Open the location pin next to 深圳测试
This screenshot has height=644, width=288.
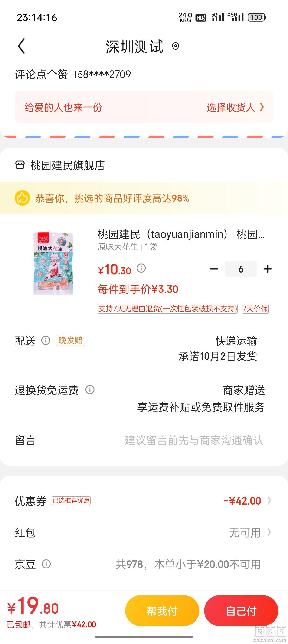pos(176,46)
